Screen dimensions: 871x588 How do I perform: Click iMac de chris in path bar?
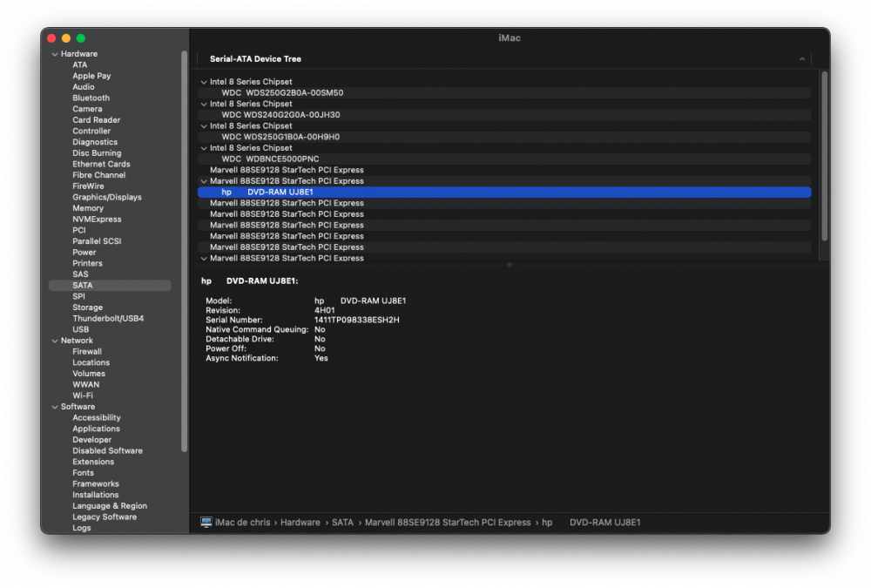click(x=242, y=523)
